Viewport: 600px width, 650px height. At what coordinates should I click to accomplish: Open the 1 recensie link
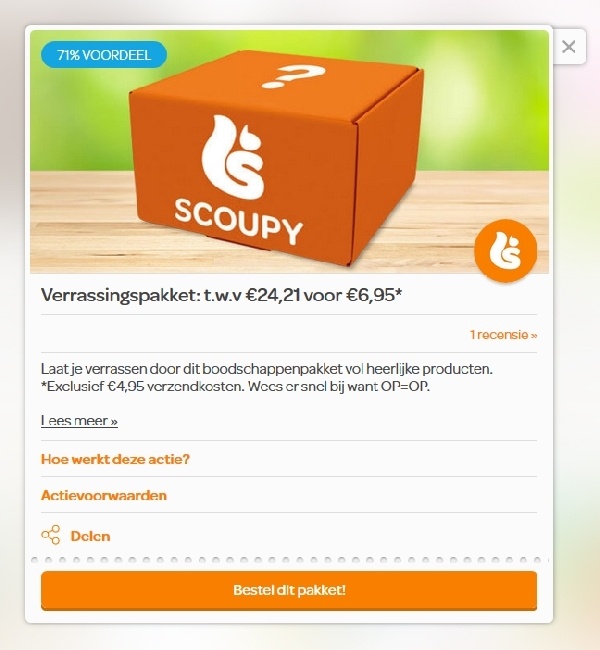[503, 335]
